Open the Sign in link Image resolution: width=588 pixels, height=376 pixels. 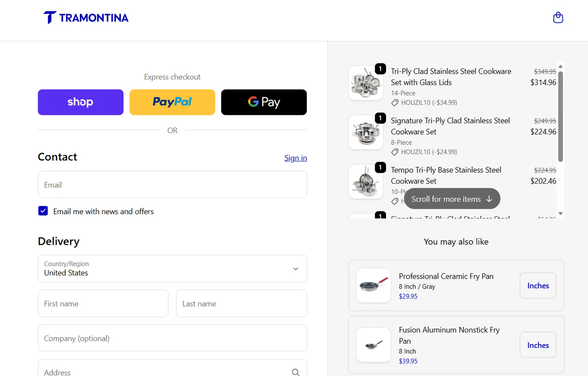click(x=296, y=158)
